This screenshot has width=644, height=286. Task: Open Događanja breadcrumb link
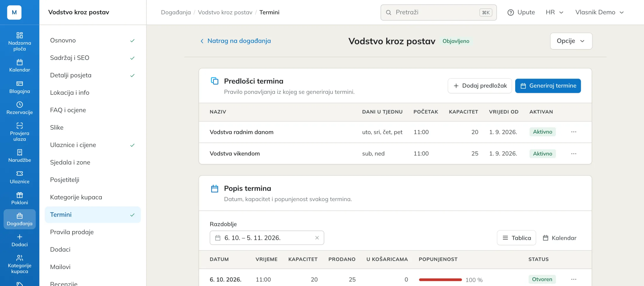pos(176,12)
